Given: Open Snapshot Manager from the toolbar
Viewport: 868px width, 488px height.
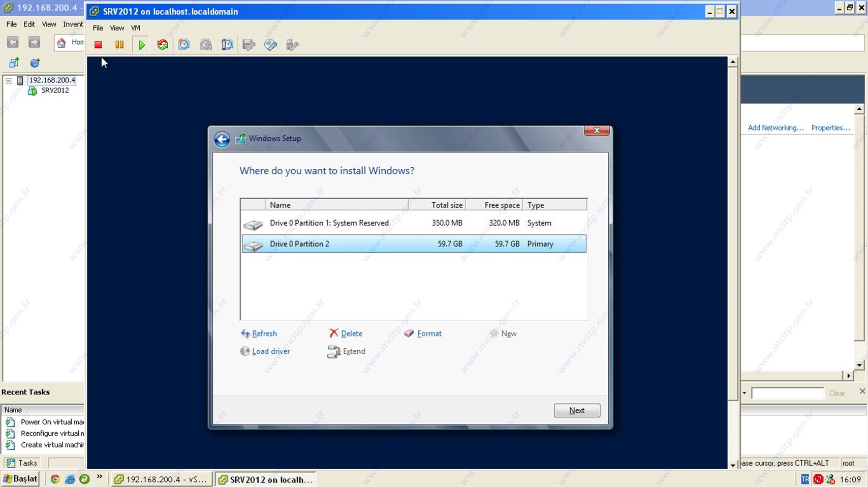Looking at the screenshot, I should click(227, 45).
